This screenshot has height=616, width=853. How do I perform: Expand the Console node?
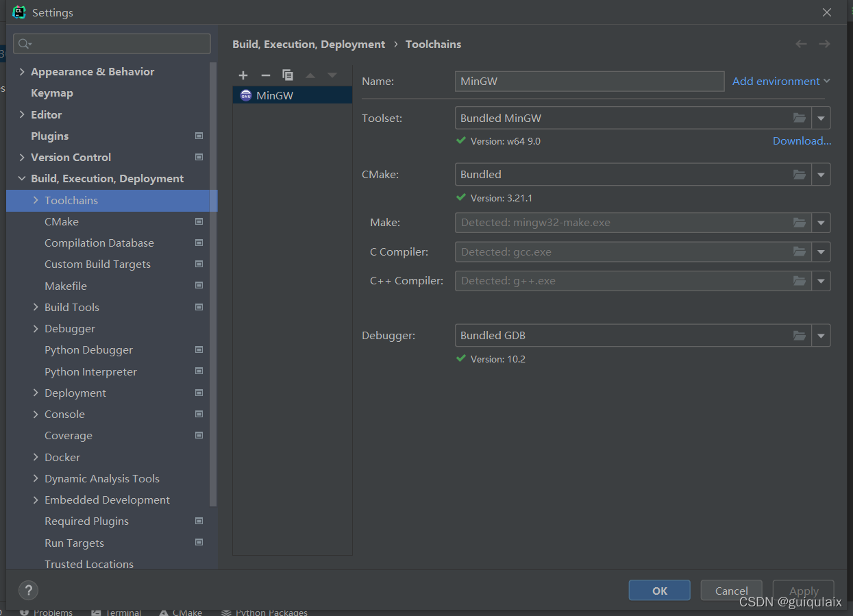tap(36, 414)
